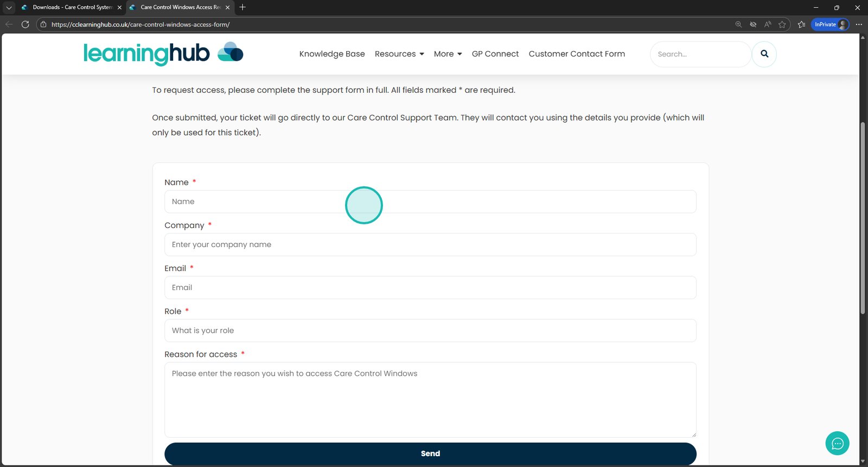Image resolution: width=868 pixels, height=467 pixels.
Task: Add this page to favorites star
Action: (782, 24)
